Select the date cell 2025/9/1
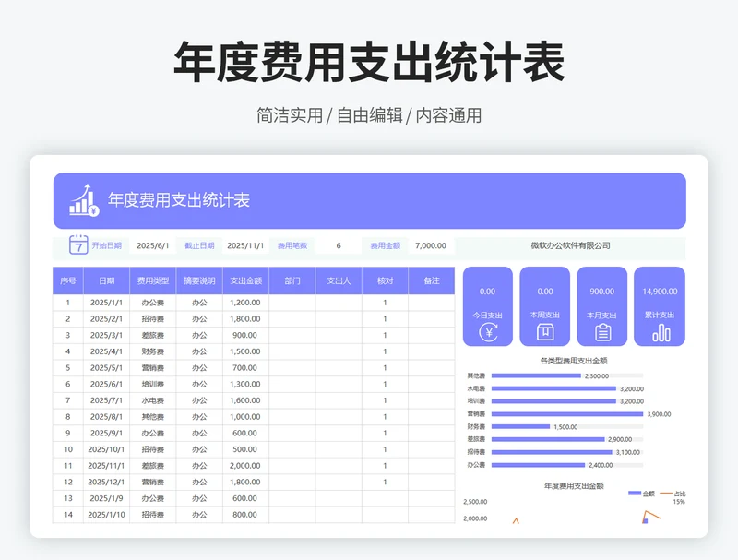The image size is (738, 560). click(106, 433)
